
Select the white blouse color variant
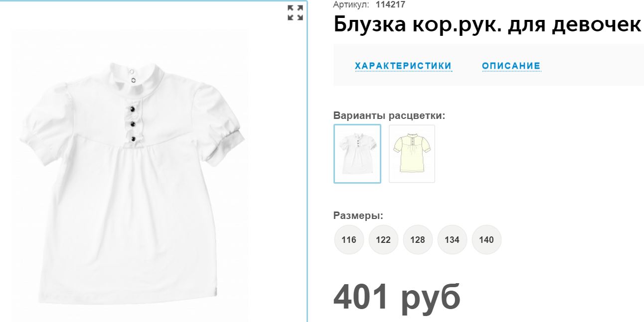click(357, 154)
